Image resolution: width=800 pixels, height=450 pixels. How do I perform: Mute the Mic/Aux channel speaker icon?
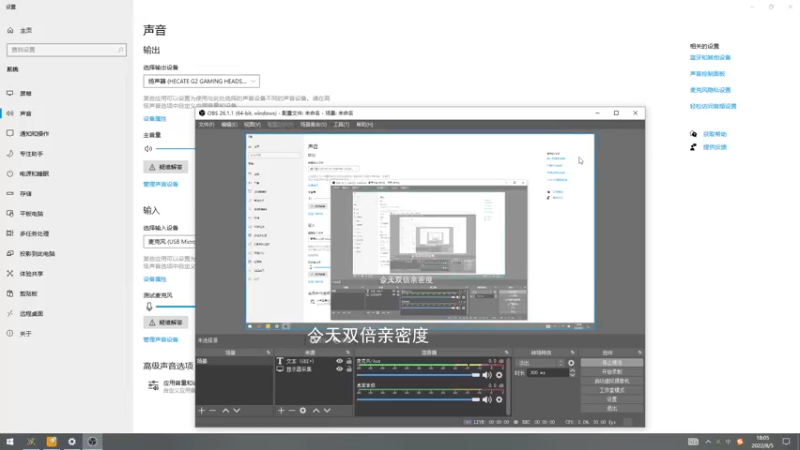pyautogui.click(x=487, y=375)
